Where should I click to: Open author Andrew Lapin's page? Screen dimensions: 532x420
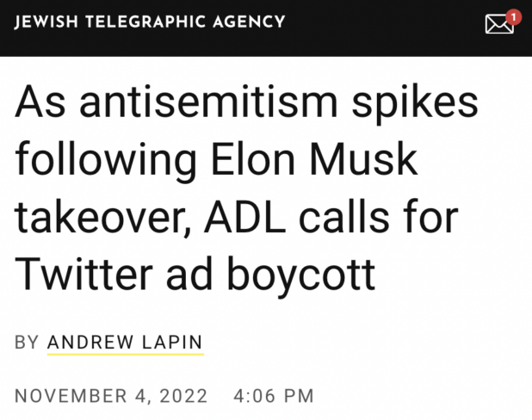click(x=125, y=343)
